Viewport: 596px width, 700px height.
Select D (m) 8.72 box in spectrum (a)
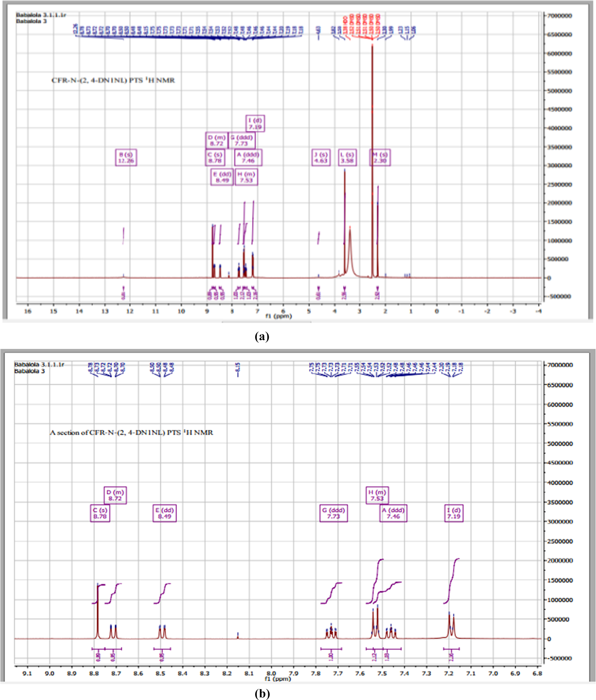pos(217,140)
